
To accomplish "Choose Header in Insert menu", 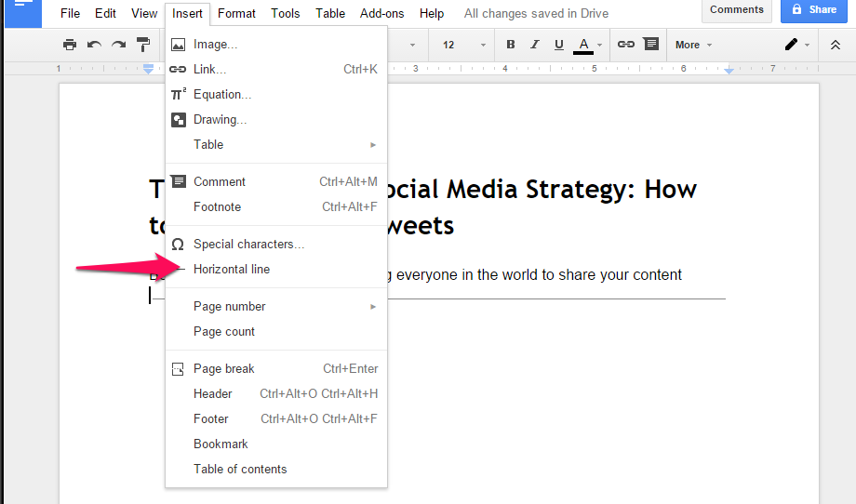I will (276, 393).
